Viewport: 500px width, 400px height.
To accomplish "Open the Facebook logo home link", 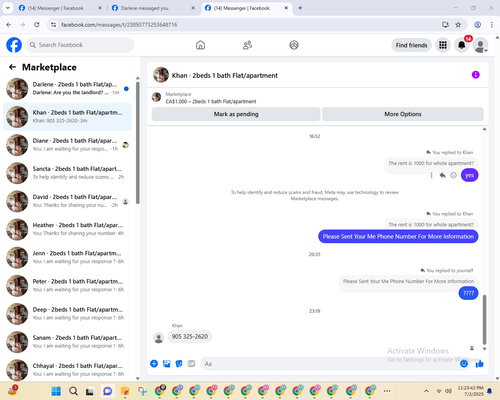I will coord(14,45).
